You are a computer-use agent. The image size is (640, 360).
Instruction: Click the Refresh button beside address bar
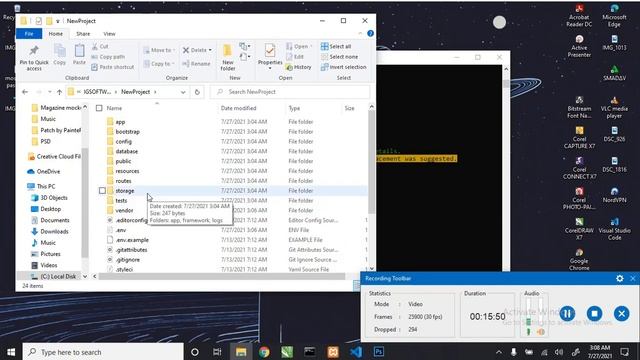point(197,92)
